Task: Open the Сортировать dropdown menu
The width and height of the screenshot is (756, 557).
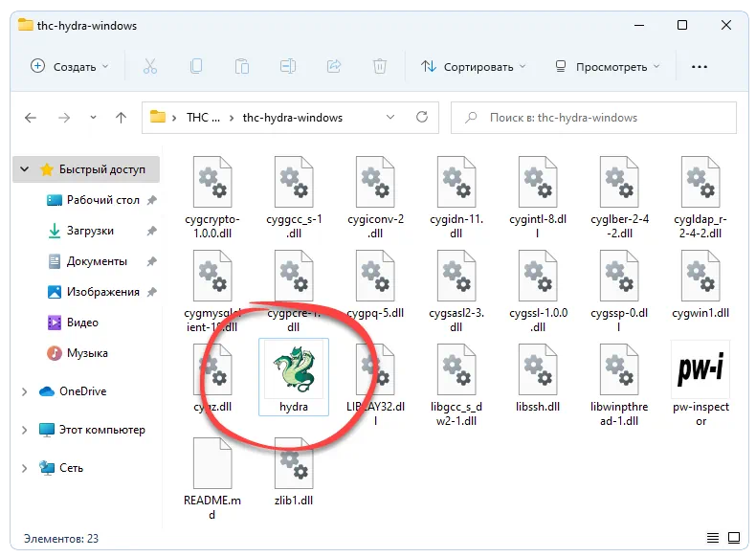Action: (x=473, y=67)
